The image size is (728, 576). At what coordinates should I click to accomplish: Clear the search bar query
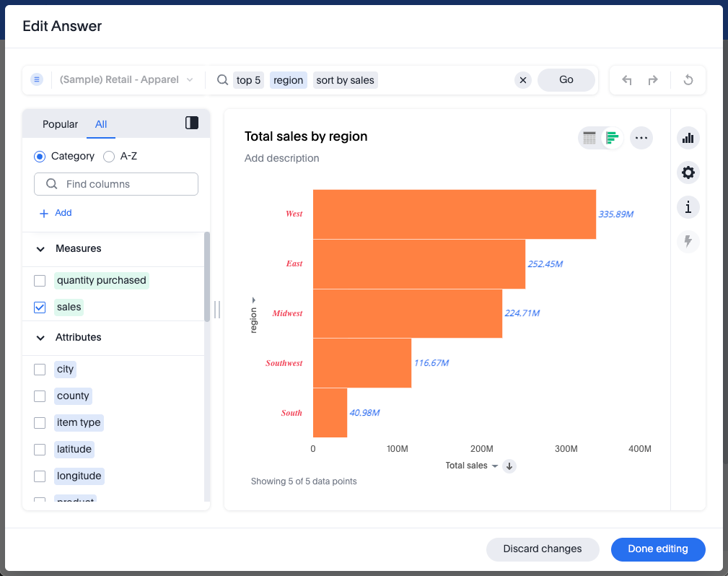(x=523, y=80)
